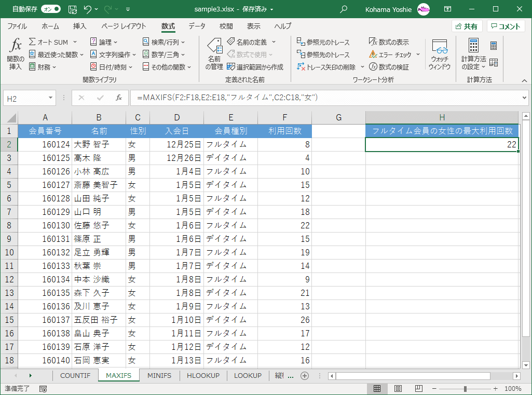
Task: Collapse the ribbon with the chevron
Action: (x=524, y=80)
